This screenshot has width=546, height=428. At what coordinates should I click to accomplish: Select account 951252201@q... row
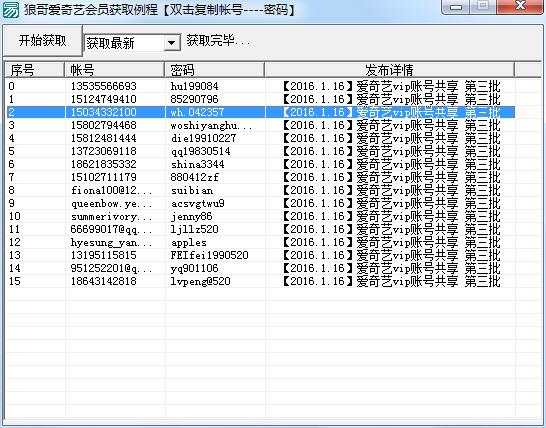pyautogui.click(x=260, y=268)
